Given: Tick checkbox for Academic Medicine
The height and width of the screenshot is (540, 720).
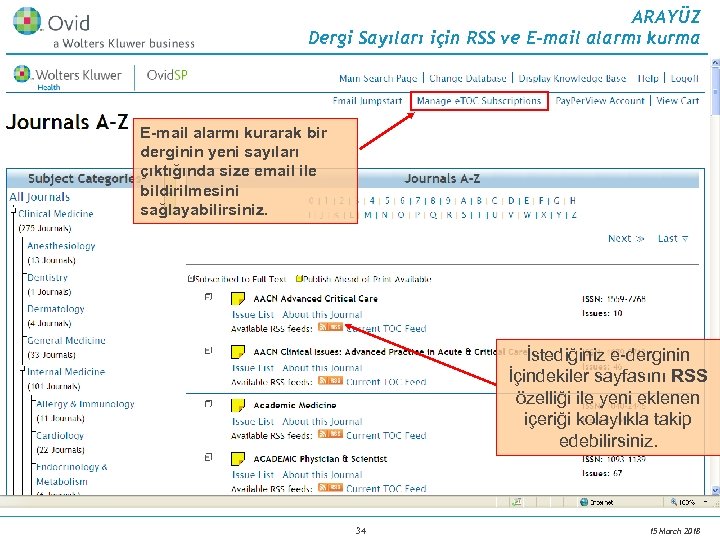Looking at the screenshot, I should pos(208,404).
